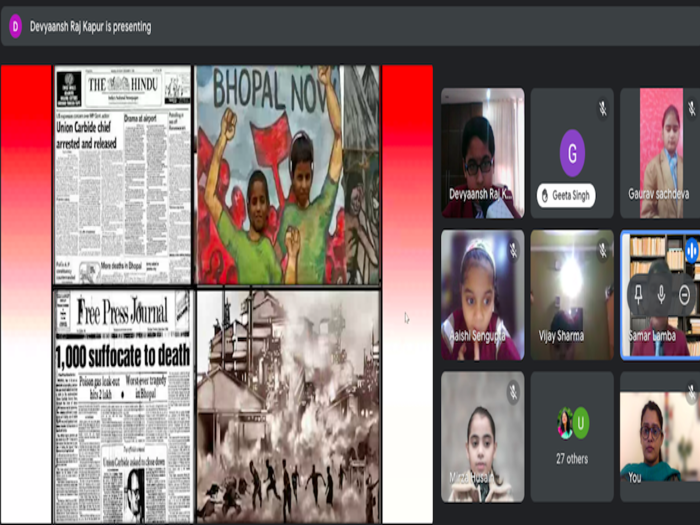Click the green U avatar in others tile

tap(581, 422)
